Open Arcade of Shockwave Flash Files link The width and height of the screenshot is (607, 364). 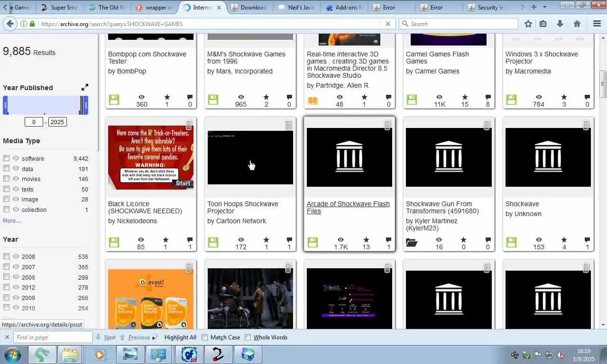coord(348,208)
